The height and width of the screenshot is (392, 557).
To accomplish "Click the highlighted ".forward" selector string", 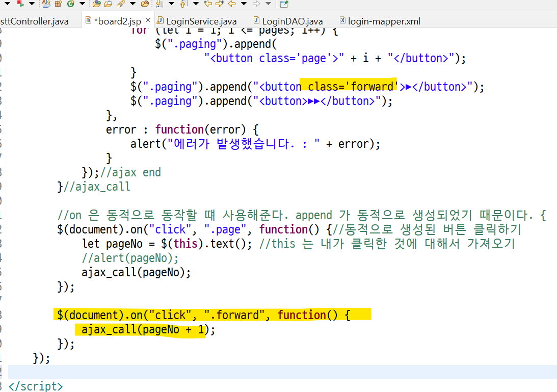I will (234, 315).
